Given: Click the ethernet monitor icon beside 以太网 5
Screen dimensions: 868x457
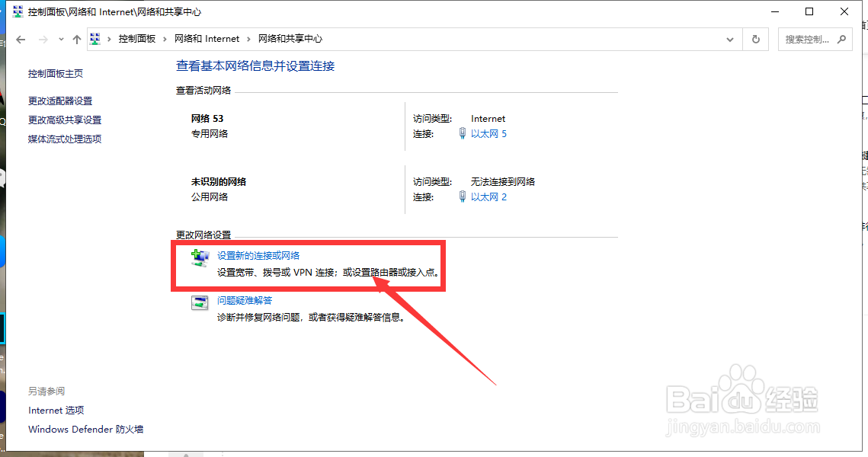Looking at the screenshot, I should click(463, 133).
